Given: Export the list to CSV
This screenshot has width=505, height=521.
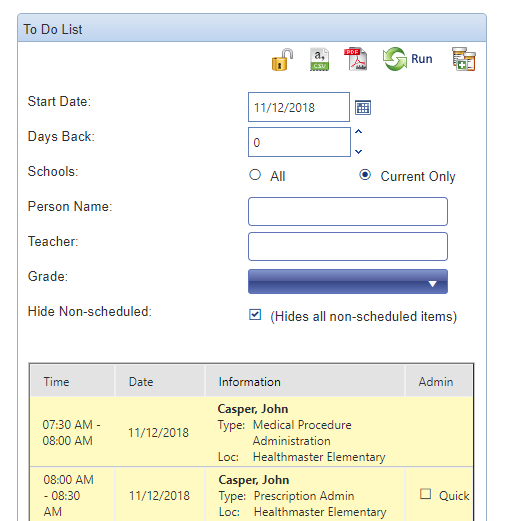Looking at the screenshot, I should pos(319,59).
